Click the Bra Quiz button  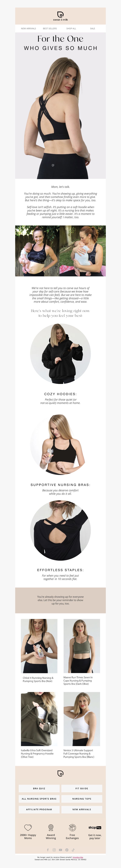click(x=39, y=788)
